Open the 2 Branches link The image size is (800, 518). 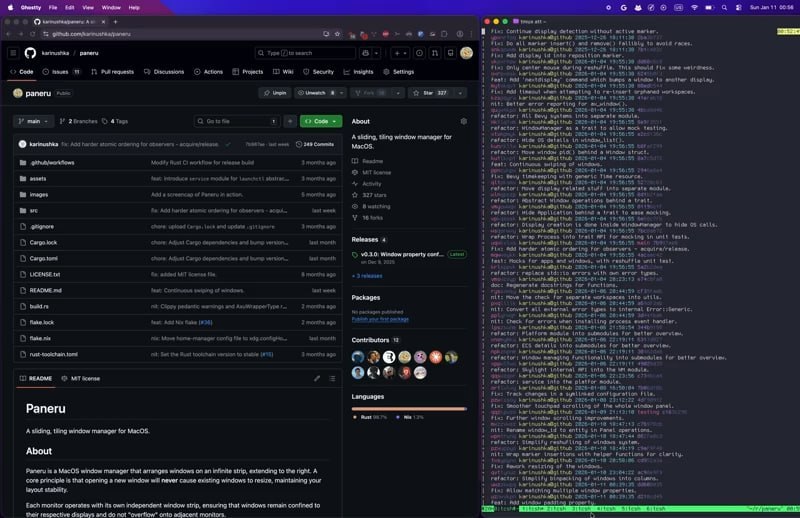(x=78, y=121)
